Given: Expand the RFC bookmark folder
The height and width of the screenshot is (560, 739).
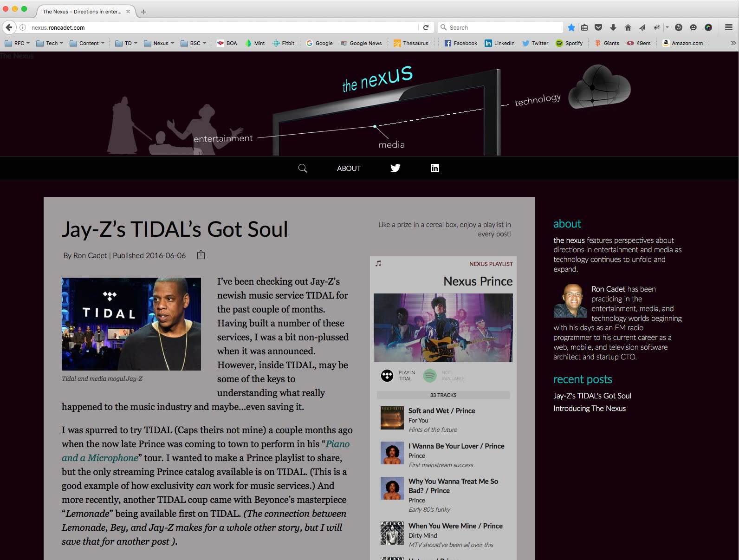Looking at the screenshot, I should pyautogui.click(x=17, y=43).
